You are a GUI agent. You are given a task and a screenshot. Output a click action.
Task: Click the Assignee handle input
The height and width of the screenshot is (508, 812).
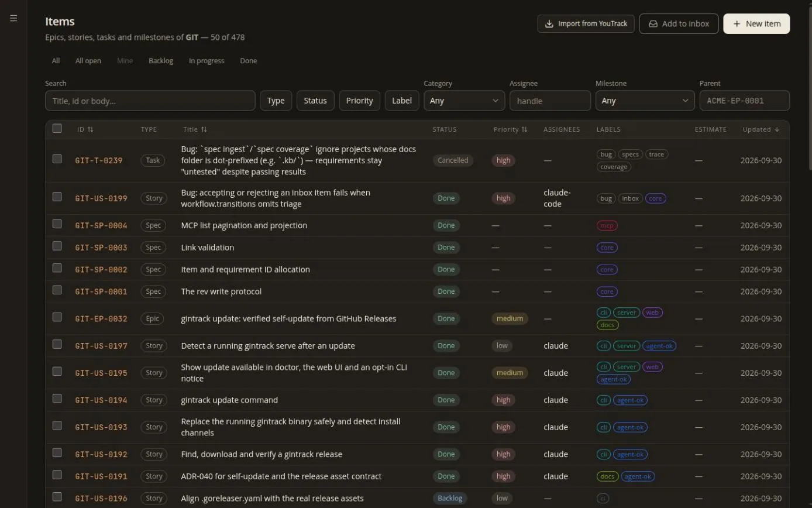550,101
